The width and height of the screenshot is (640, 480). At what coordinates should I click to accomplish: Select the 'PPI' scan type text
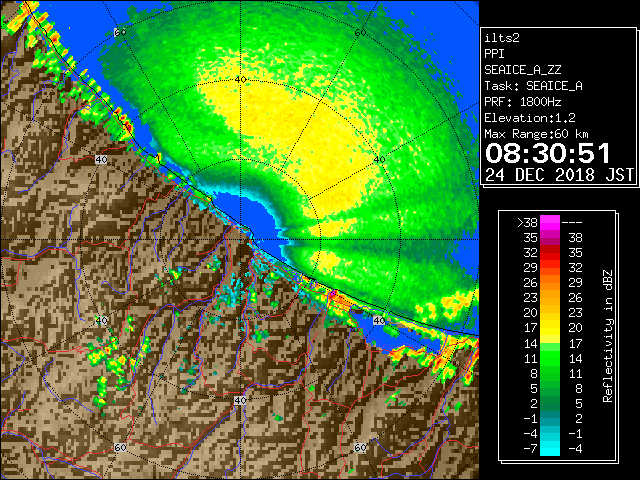pyautogui.click(x=494, y=54)
